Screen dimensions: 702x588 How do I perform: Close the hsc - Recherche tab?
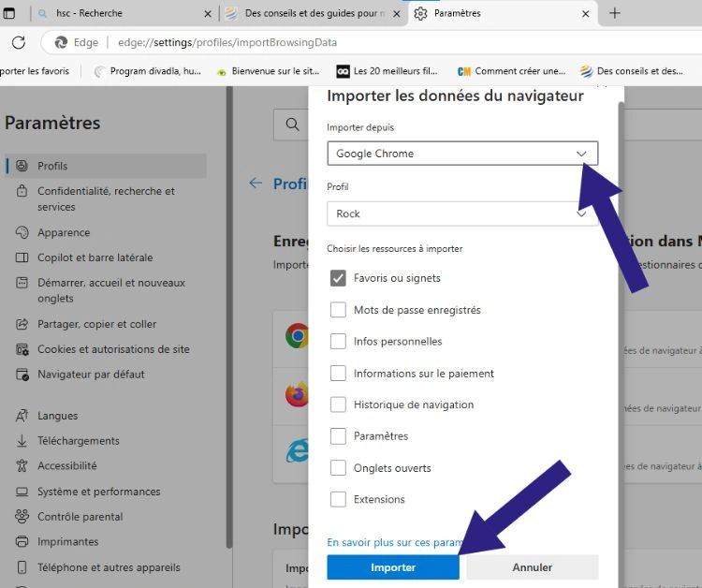point(207,14)
